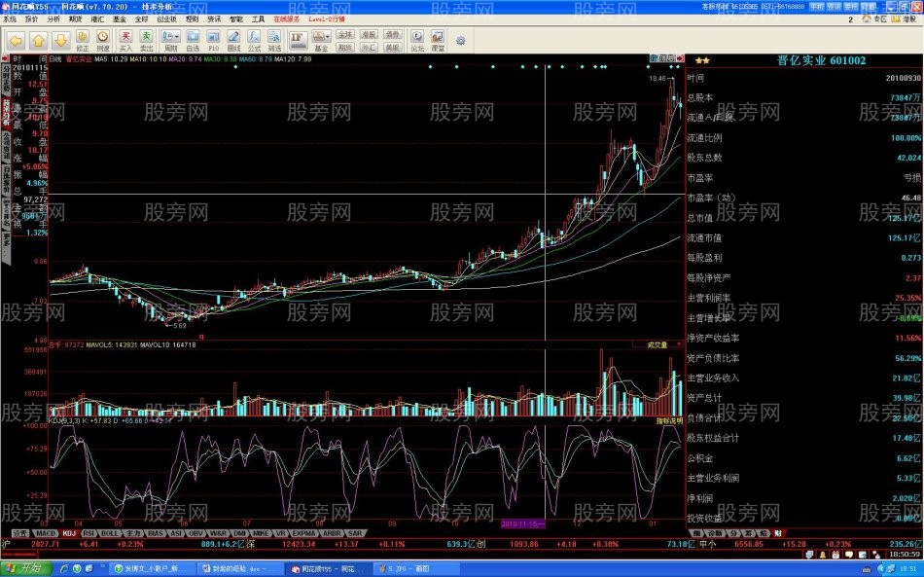The width and height of the screenshot is (924, 577).
Task: Click the 手机 button in title bar
Action: point(817,7)
